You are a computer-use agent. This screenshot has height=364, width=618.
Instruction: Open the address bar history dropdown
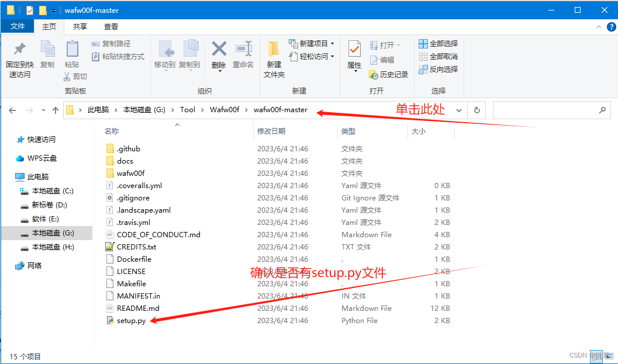tap(458, 110)
